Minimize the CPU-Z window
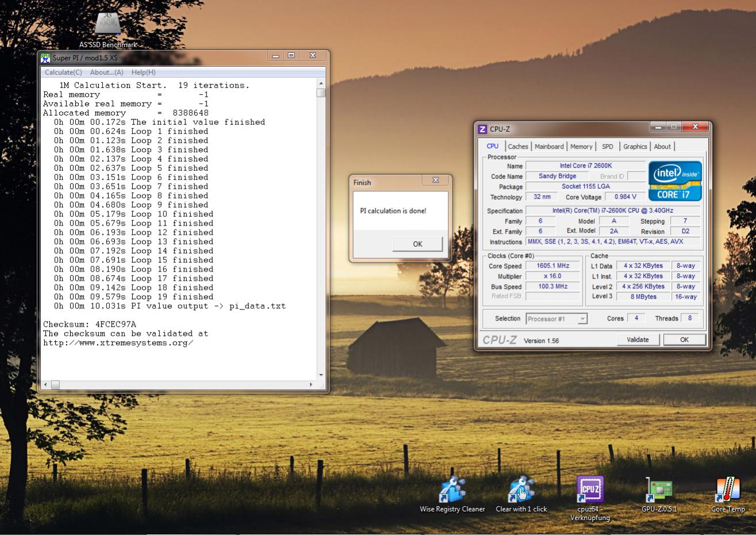This screenshot has height=535, width=756. point(659,127)
